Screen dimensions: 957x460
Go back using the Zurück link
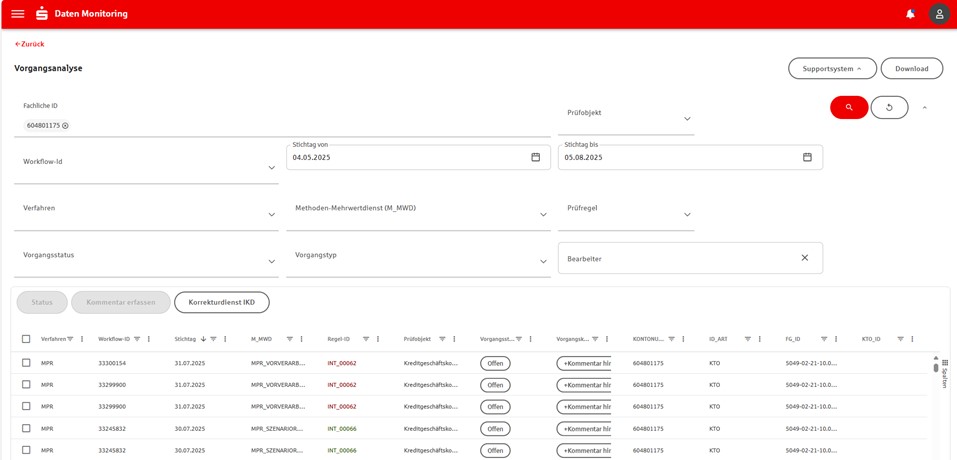(x=30, y=44)
